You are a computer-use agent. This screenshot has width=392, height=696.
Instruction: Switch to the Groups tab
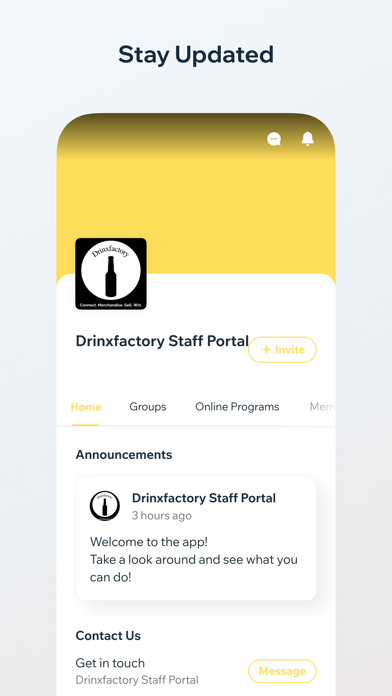pos(148,407)
